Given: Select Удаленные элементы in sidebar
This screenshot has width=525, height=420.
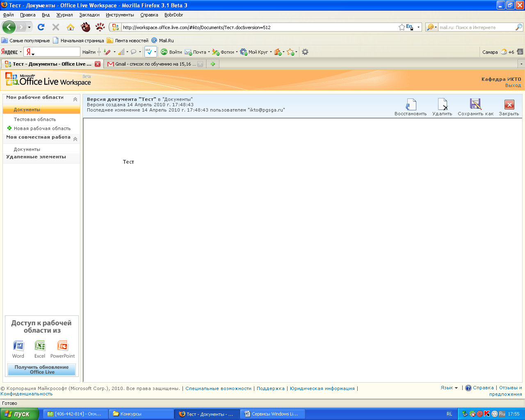Looking at the screenshot, I should pyautogui.click(x=36, y=157).
